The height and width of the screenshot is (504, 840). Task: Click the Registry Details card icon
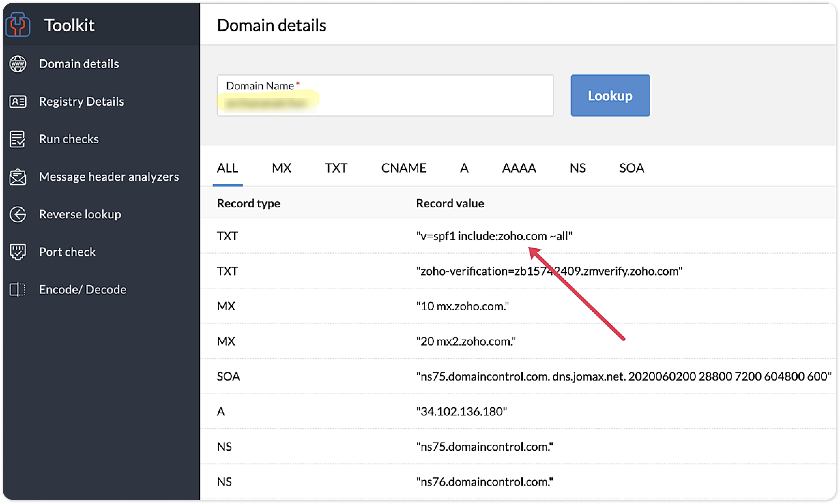(18, 102)
